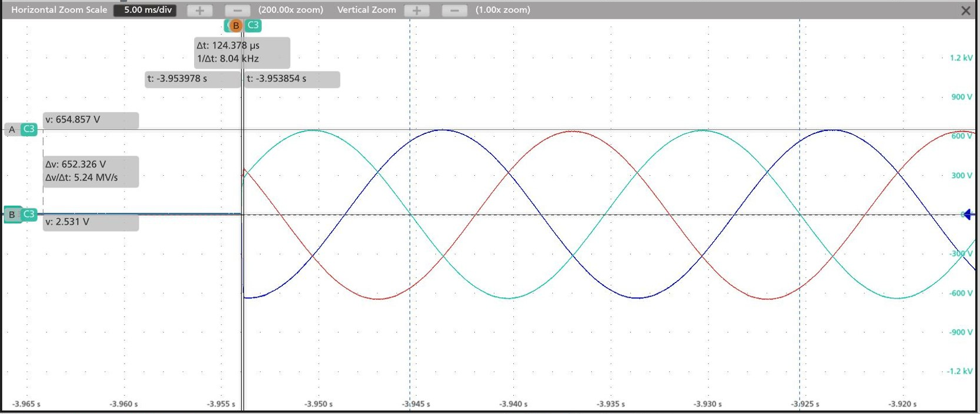
Task: Click the blue ground level arrow marker
Action: tap(968, 215)
